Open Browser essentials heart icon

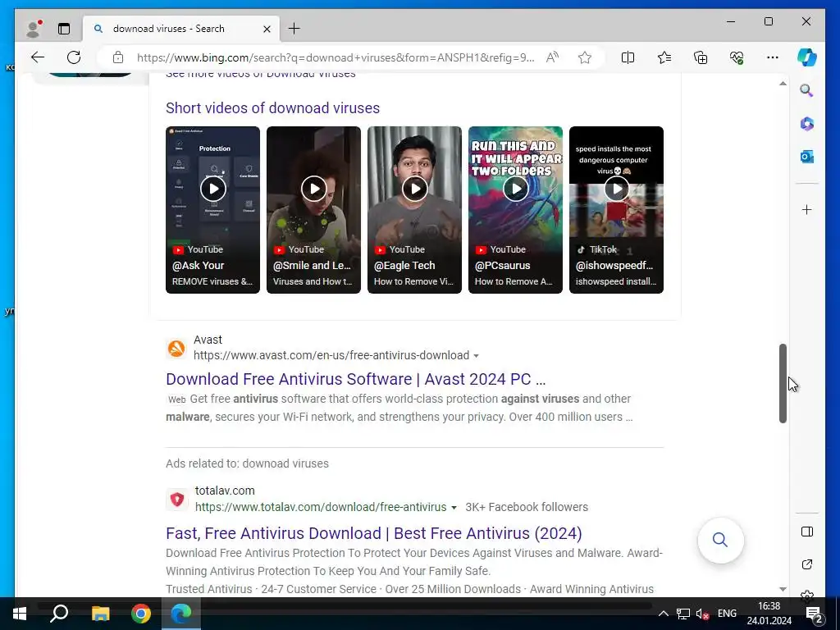point(737,57)
